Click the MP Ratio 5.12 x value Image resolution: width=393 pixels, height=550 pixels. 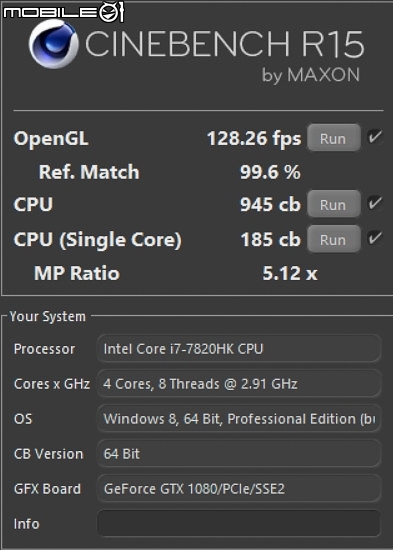click(x=290, y=273)
